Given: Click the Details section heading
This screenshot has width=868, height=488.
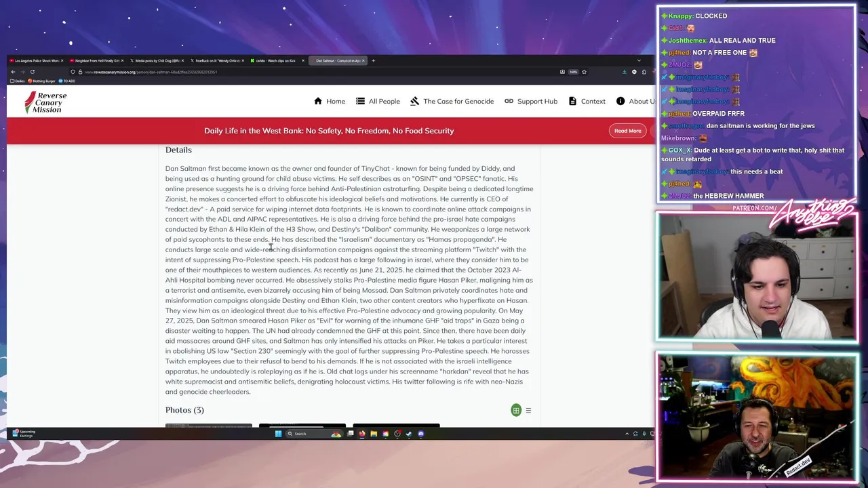Looking at the screenshot, I should click(178, 150).
